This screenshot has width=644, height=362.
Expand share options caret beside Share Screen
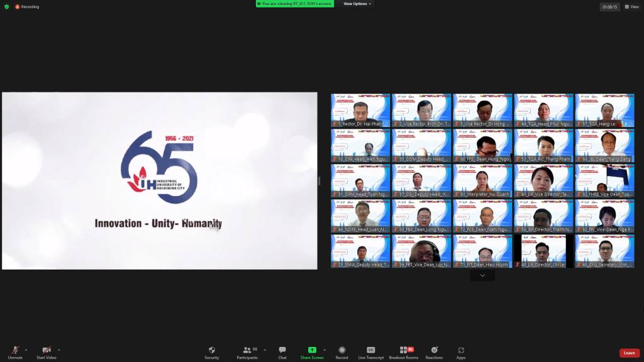coord(325,350)
